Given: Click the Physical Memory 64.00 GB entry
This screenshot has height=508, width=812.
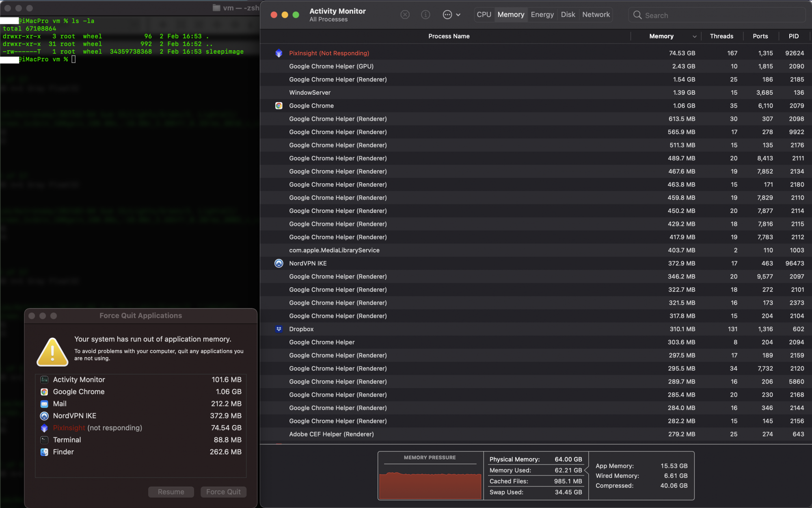Looking at the screenshot, I should click(x=536, y=459).
